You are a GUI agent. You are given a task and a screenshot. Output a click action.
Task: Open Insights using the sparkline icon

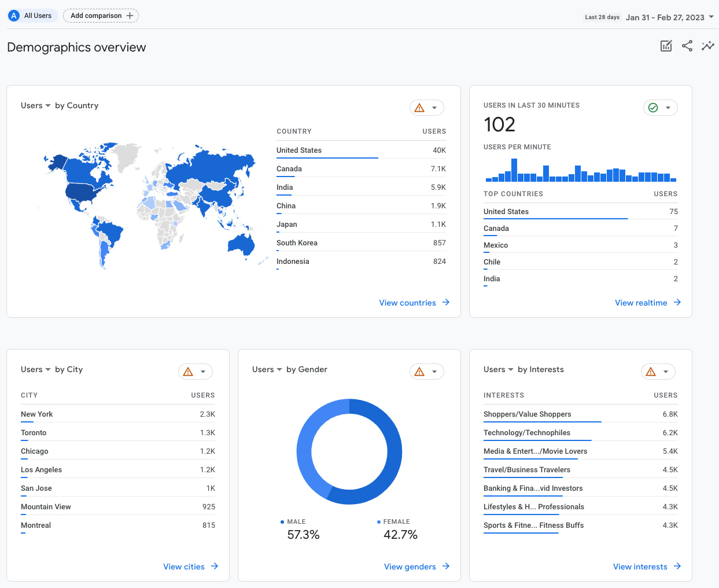coord(707,46)
